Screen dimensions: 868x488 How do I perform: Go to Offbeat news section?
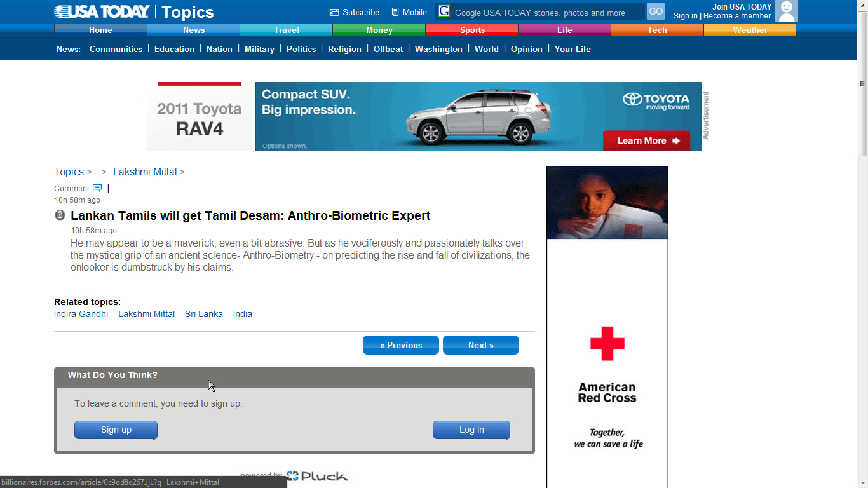pos(388,49)
